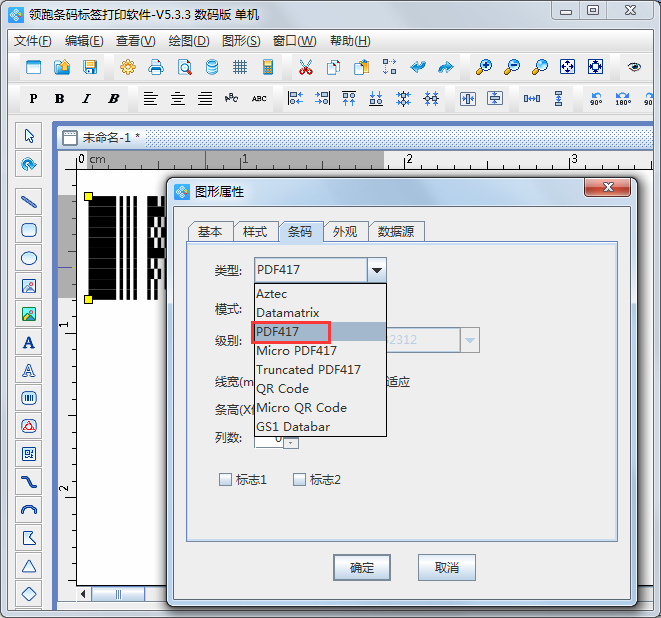Viewport: 661px width, 618px height.
Task: Select the ellipse drawing tool
Action: (x=29, y=258)
